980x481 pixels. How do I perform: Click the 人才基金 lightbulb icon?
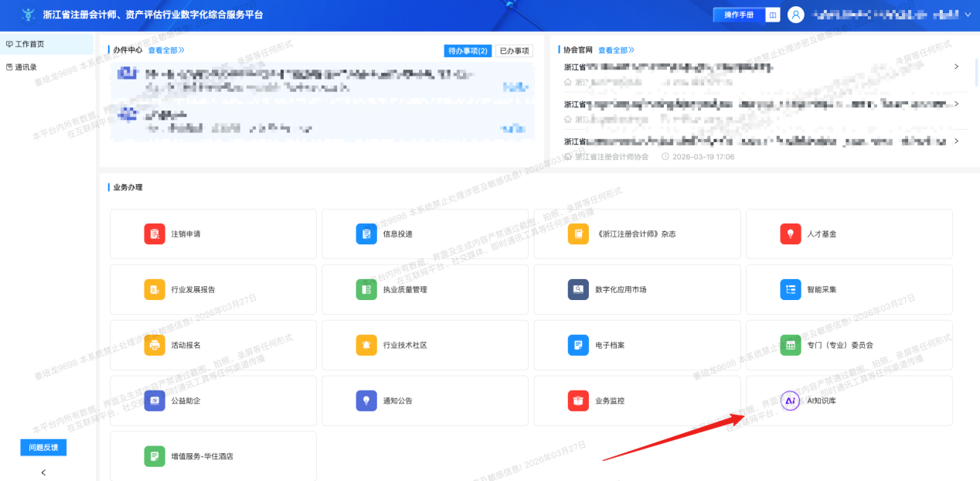(791, 234)
